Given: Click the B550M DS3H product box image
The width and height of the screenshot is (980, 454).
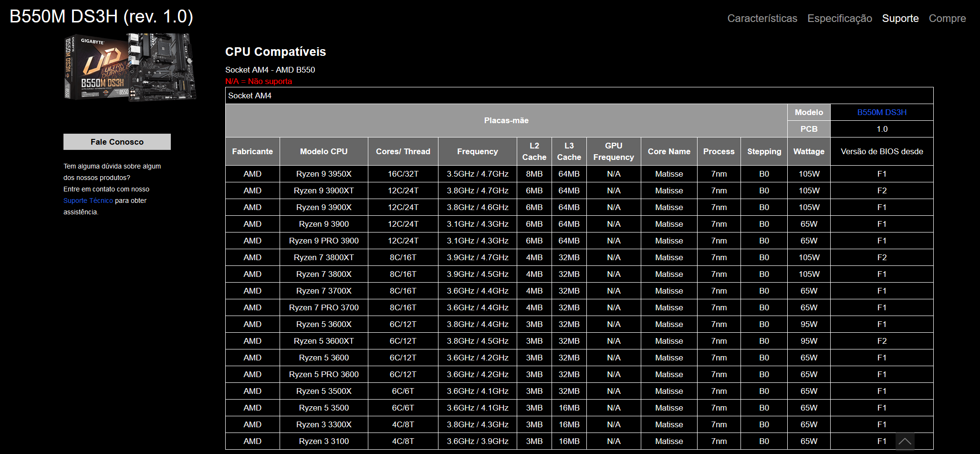Looking at the screenshot, I should pyautogui.click(x=130, y=67).
